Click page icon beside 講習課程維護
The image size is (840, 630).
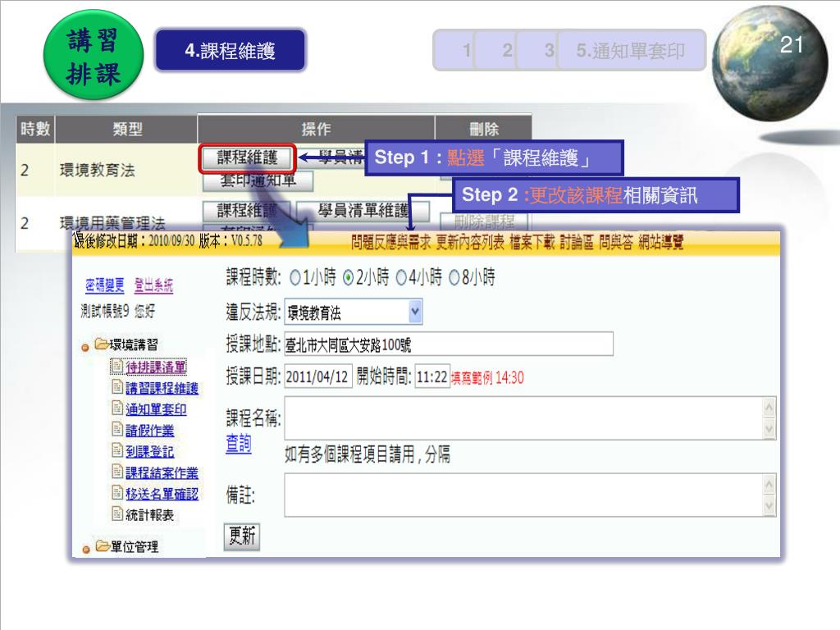coord(117,387)
